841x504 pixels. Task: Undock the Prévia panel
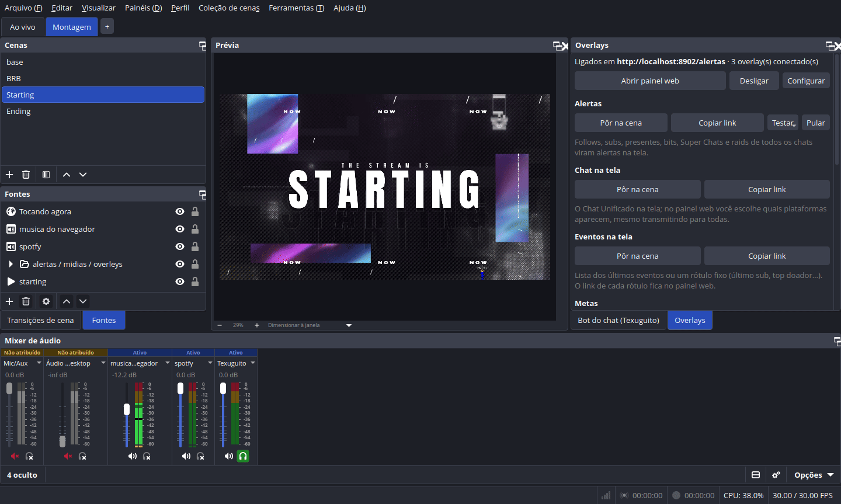pyautogui.click(x=557, y=46)
